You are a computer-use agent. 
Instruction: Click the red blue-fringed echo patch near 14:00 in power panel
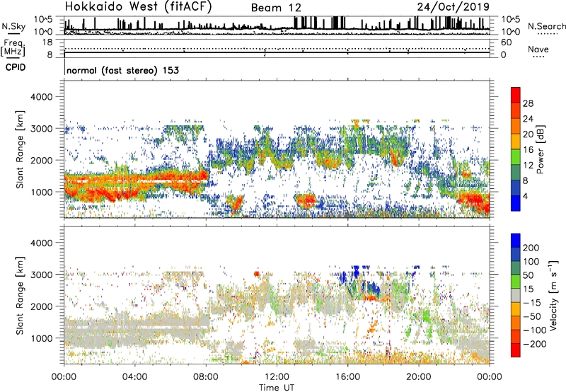306,201
